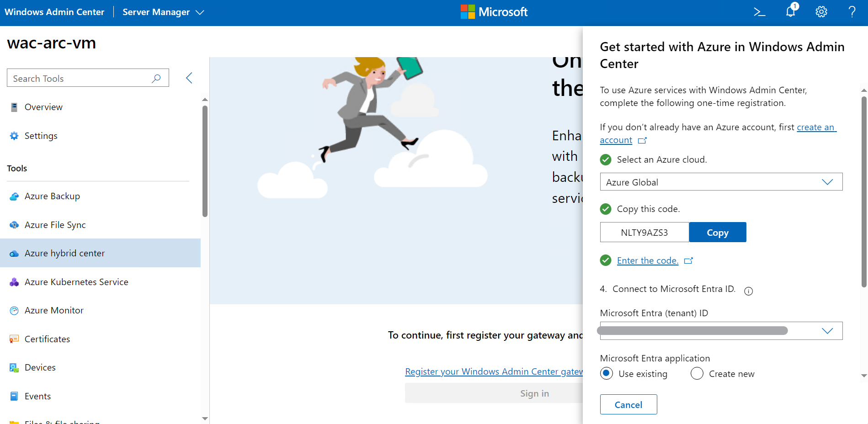The image size is (868, 424).
Task: Click the Azure panel scroll-down arrow
Action: (864, 376)
